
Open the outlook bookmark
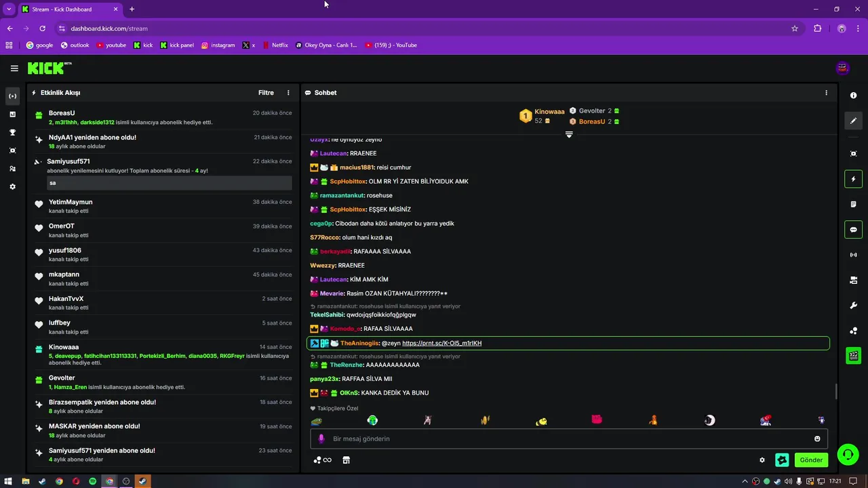75,45
